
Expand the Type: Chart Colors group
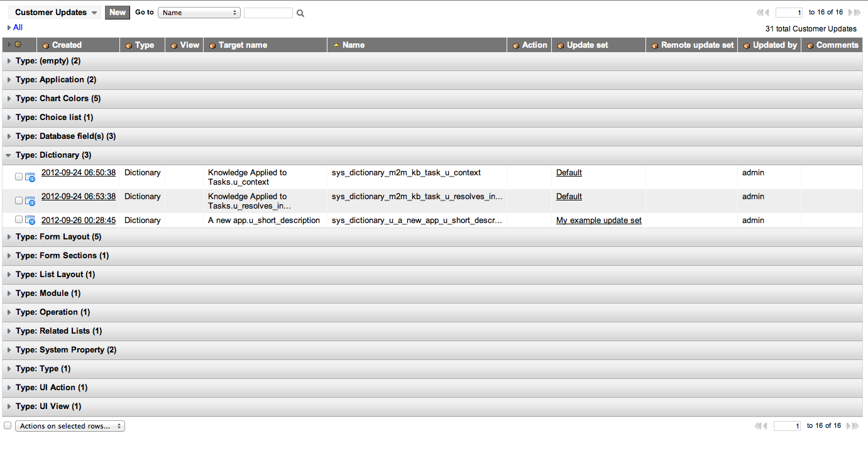pyautogui.click(x=8, y=99)
